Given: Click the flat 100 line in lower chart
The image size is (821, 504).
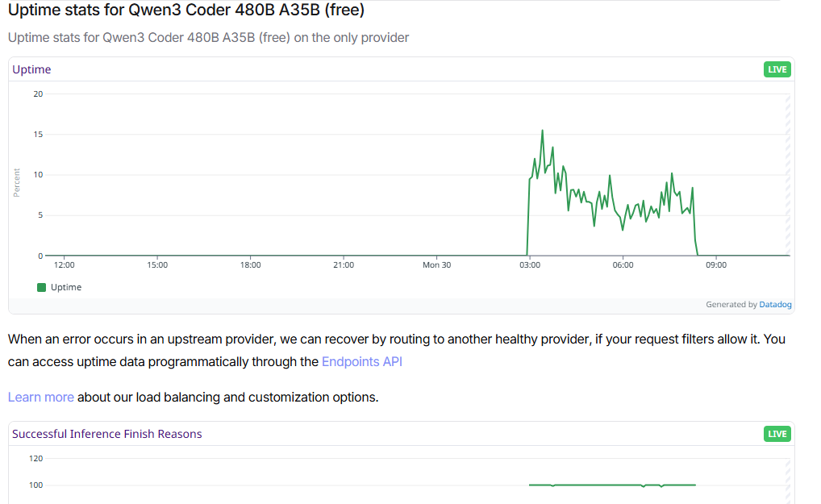Looking at the screenshot, I should pyautogui.click(x=612, y=485).
